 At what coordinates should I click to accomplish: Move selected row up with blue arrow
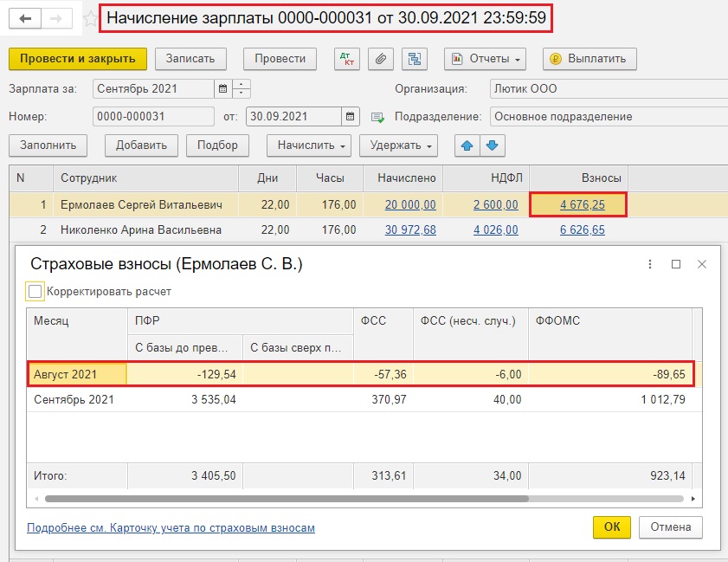[467, 145]
